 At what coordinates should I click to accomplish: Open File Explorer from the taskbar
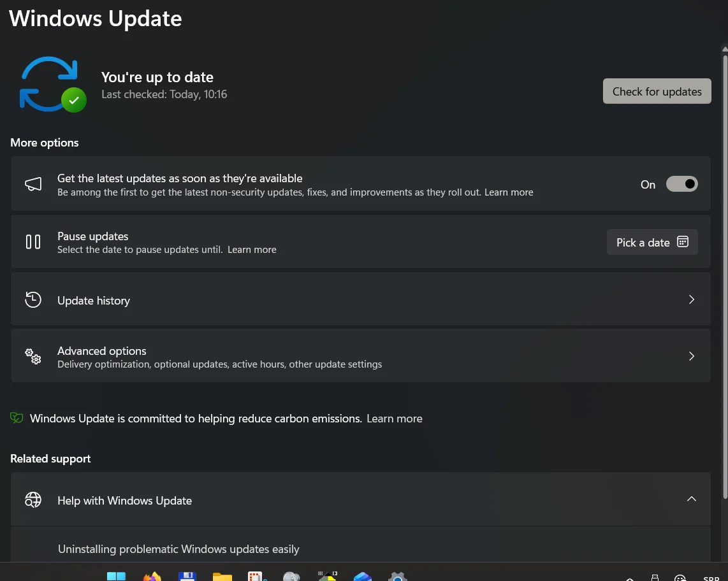click(222, 577)
